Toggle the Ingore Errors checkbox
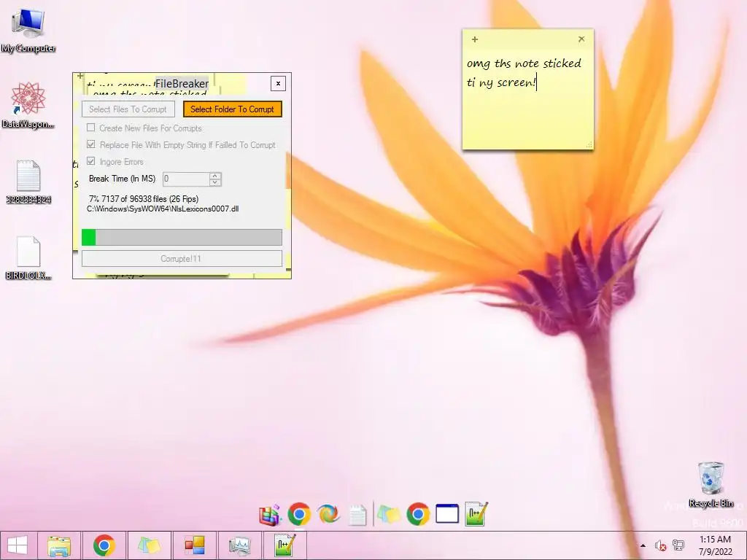 (91, 161)
